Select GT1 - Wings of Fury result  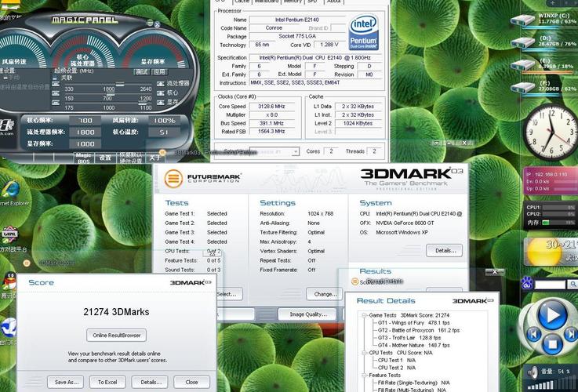414,323
